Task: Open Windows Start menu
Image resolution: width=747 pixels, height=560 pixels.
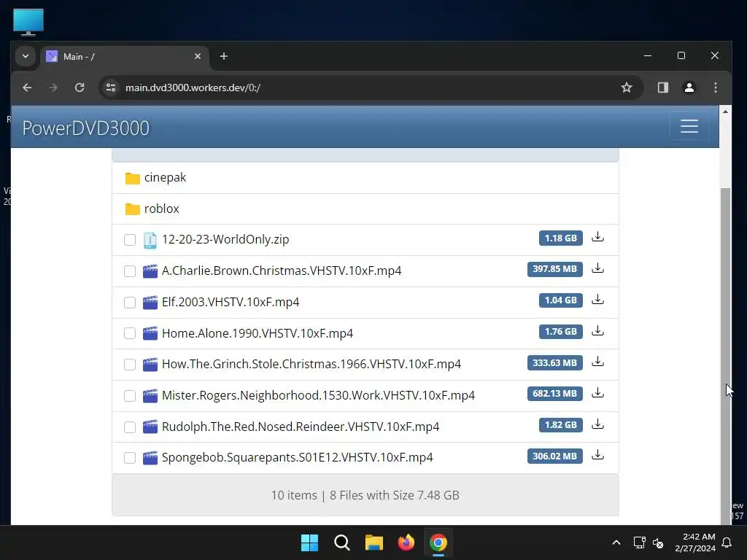Action: pyautogui.click(x=309, y=542)
